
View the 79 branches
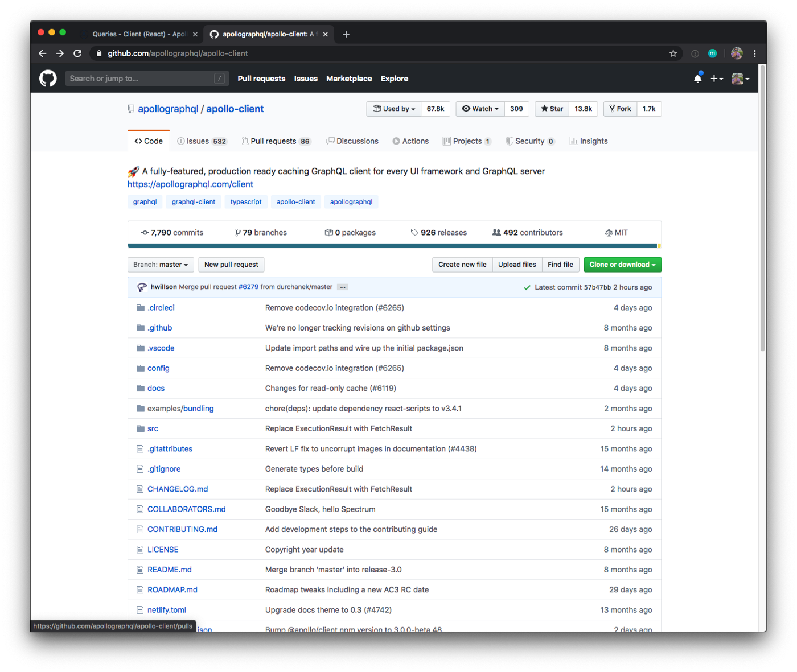pyautogui.click(x=261, y=233)
